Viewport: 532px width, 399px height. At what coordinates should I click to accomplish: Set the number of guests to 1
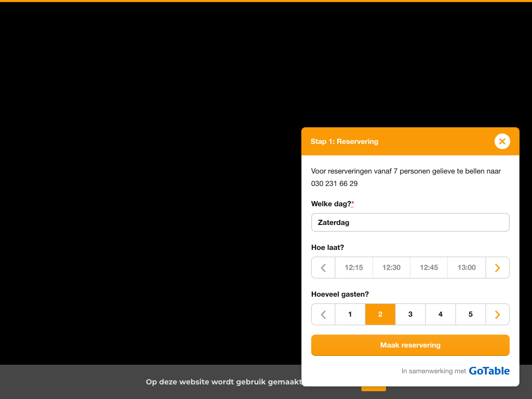[x=350, y=314]
